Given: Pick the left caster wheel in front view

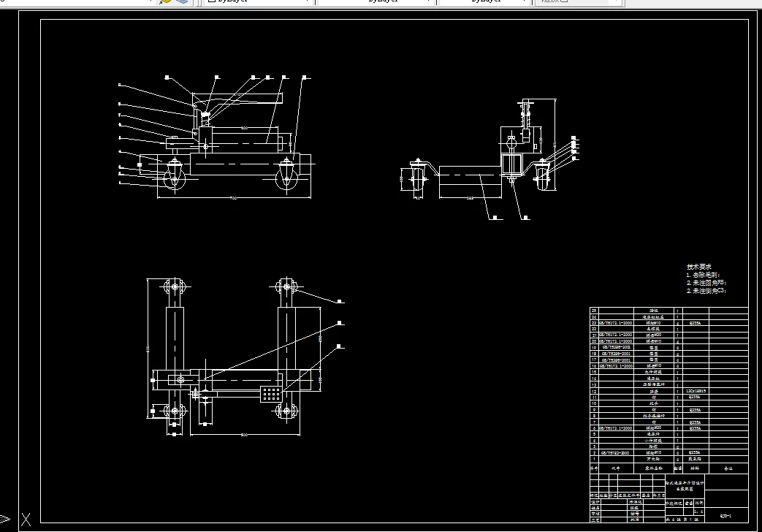Looking at the screenshot, I should click(174, 178).
